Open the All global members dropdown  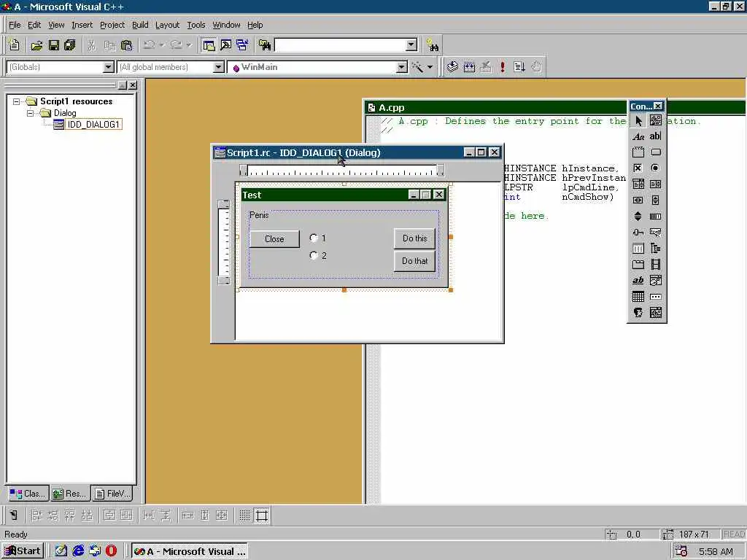(219, 67)
